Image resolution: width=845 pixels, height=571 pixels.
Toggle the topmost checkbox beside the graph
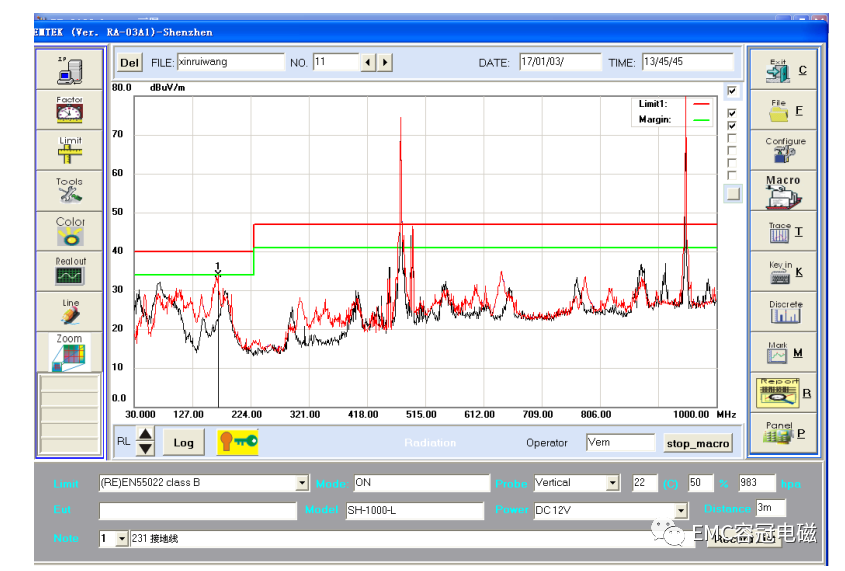(x=732, y=90)
